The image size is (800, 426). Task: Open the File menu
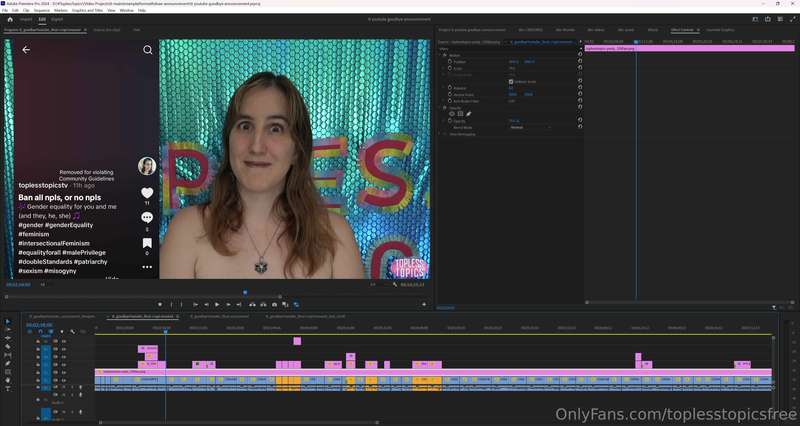point(5,10)
